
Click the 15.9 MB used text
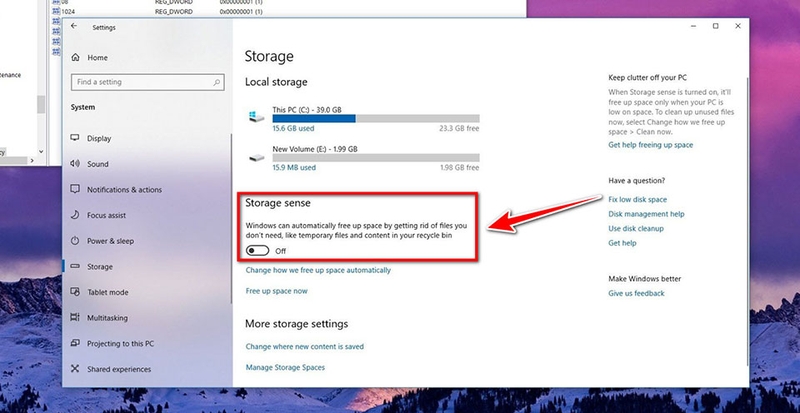point(294,167)
